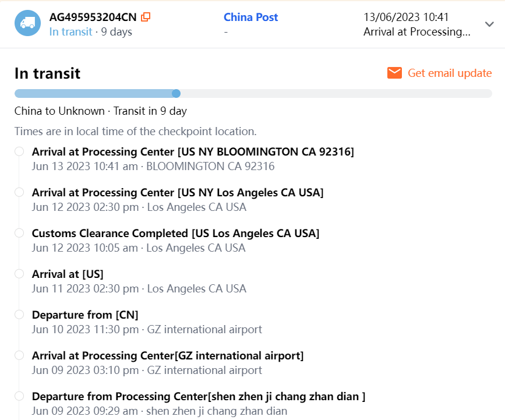
Task: Click the tracking number AG495953204CN text
Action: tap(93, 17)
